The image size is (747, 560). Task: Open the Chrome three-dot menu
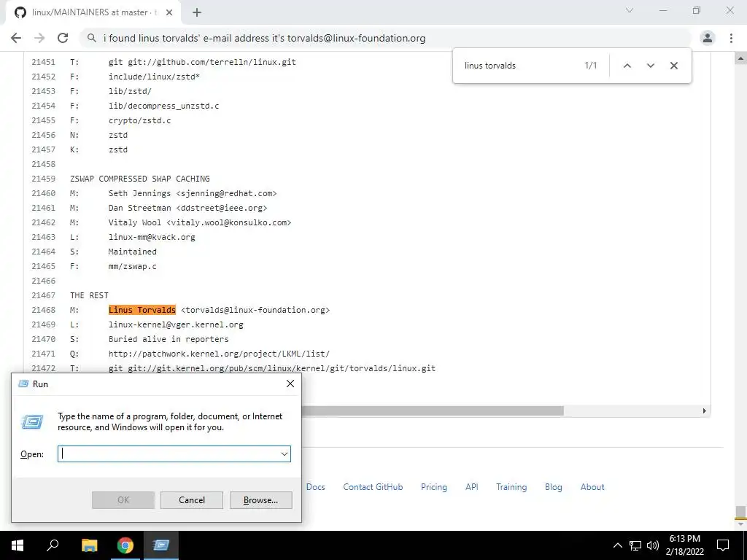[731, 38]
